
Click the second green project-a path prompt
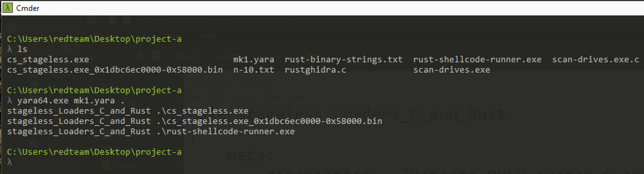pos(94,91)
